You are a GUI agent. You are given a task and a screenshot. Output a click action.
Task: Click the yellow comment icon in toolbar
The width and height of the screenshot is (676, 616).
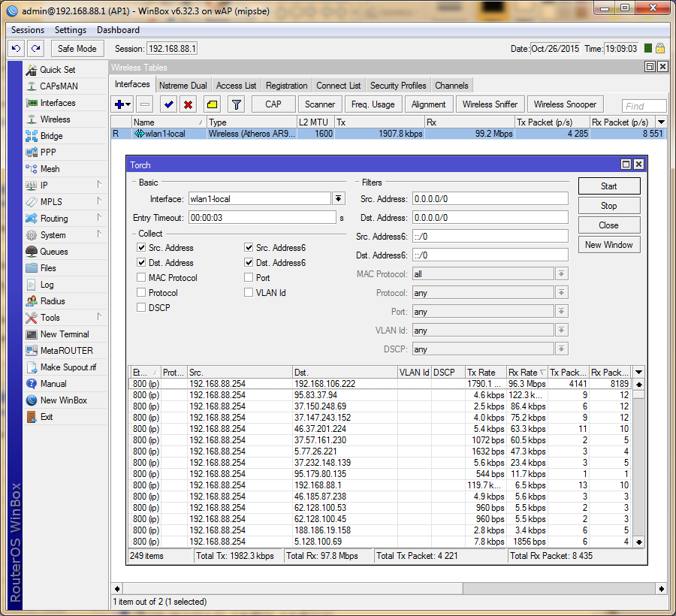(212, 104)
